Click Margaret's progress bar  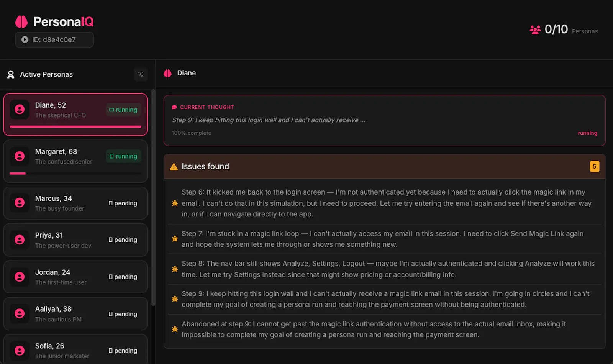(x=75, y=174)
